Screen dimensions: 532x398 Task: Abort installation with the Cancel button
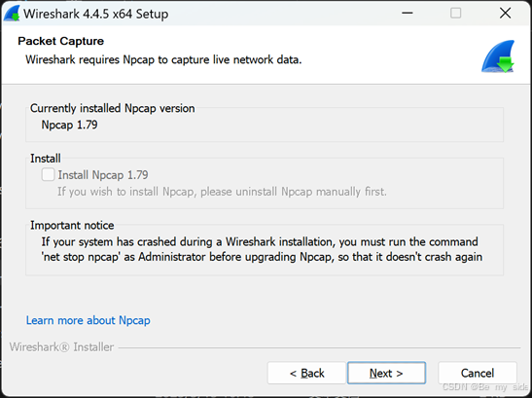pos(478,374)
